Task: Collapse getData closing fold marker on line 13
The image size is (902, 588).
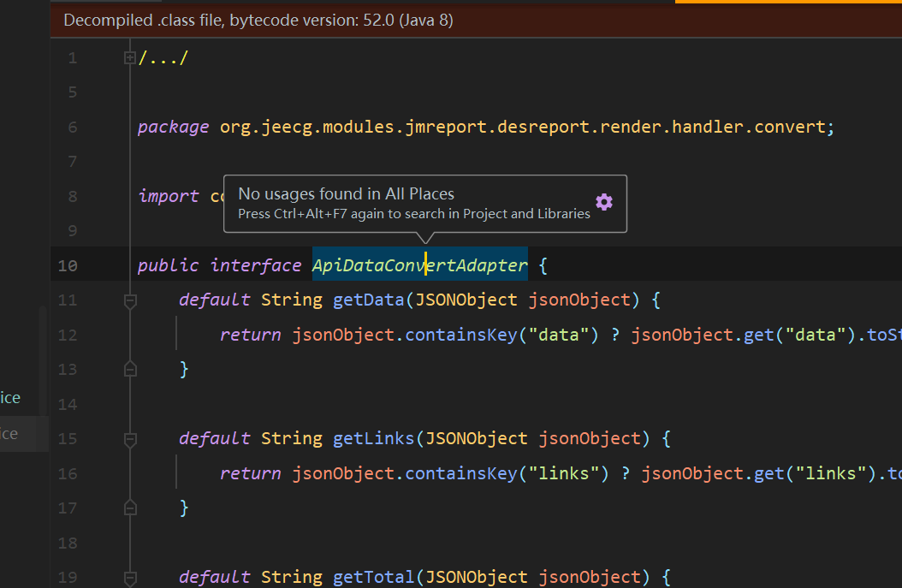Action: 130,370
